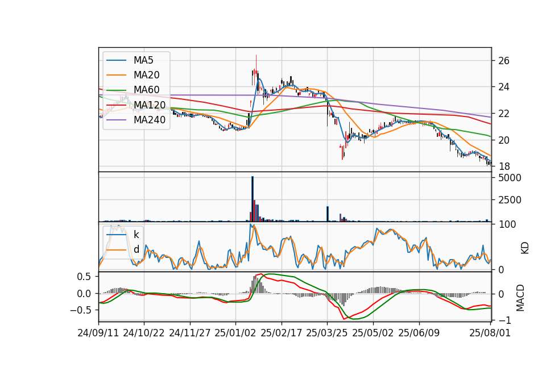Click the 24/10/22 date axis label

(x=144, y=333)
